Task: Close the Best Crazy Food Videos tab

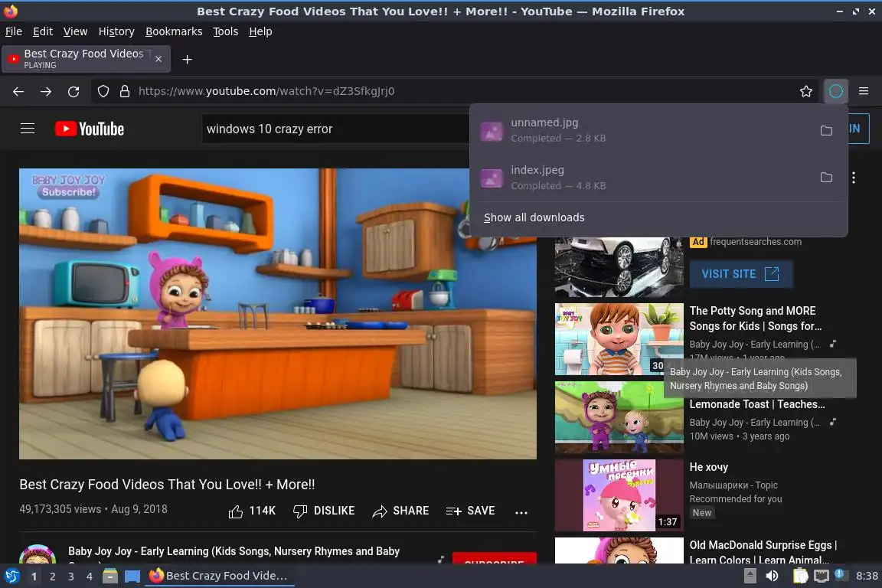Action: click(x=158, y=59)
